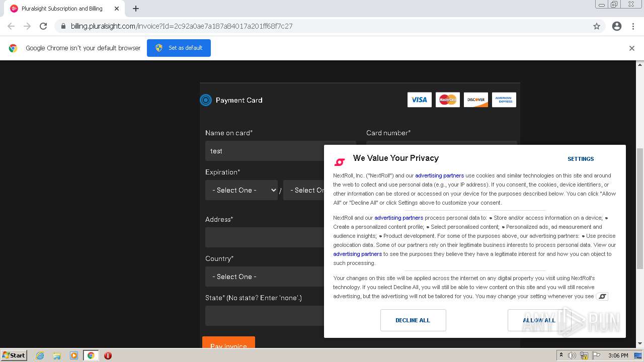Click the Chrome logo in notification bar

pyautogui.click(x=13, y=48)
